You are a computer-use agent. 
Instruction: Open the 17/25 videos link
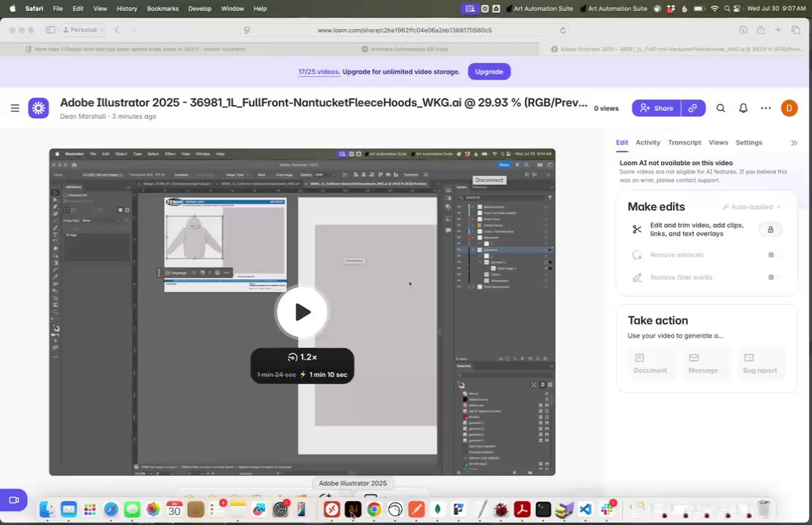[x=319, y=71]
